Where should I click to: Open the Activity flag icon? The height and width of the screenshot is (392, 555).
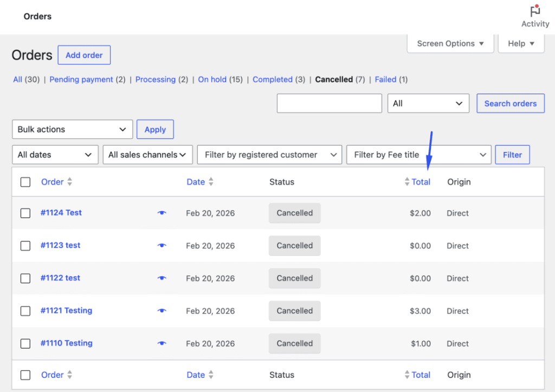click(x=535, y=11)
